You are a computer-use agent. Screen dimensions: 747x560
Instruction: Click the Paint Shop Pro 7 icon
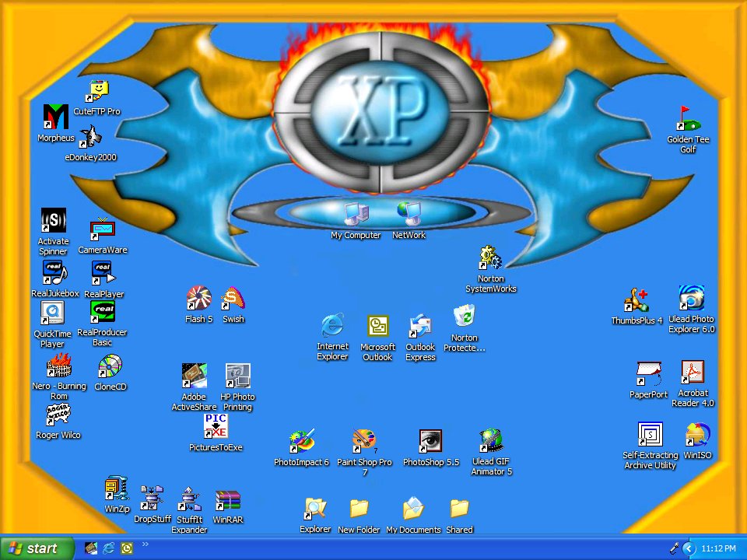pyautogui.click(x=364, y=442)
